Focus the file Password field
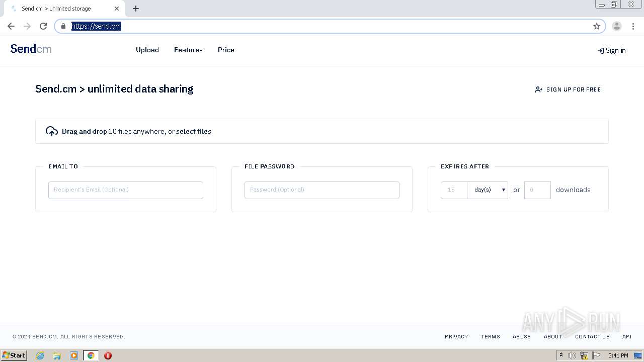The height and width of the screenshot is (362, 644). (x=322, y=190)
